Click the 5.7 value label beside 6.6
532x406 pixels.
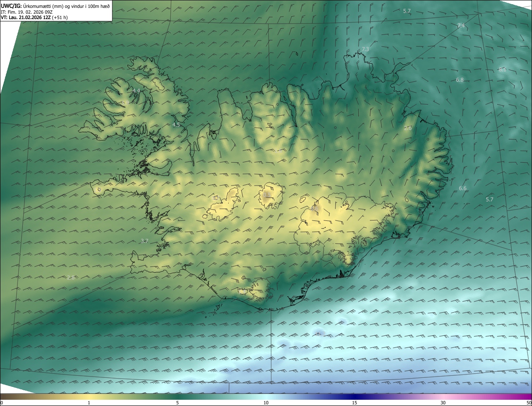(490, 199)
